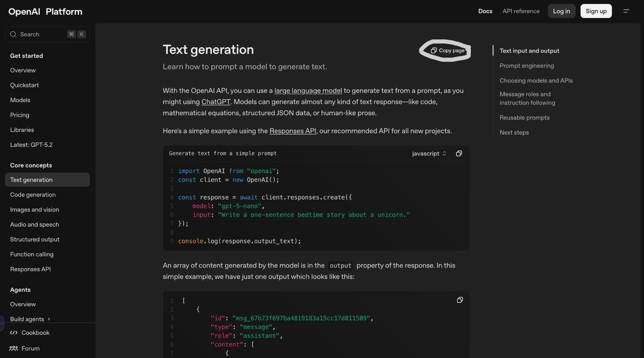The width and height of the screenshot is (644, 358).
Task: Jump to Text input and output section
Action: click(529, 51)
